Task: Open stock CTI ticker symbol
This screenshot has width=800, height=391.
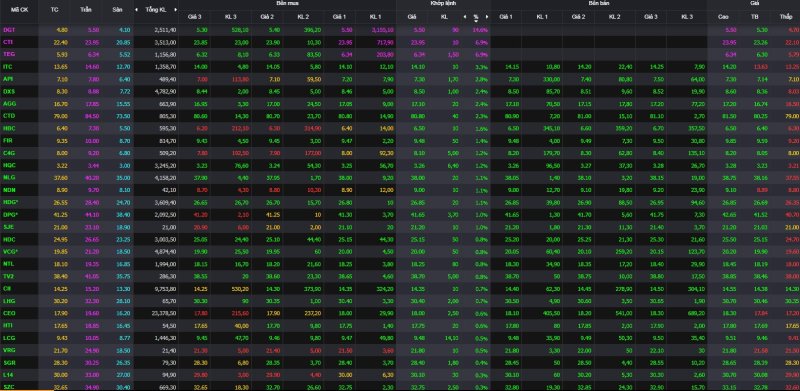Action: pos(8,42)
